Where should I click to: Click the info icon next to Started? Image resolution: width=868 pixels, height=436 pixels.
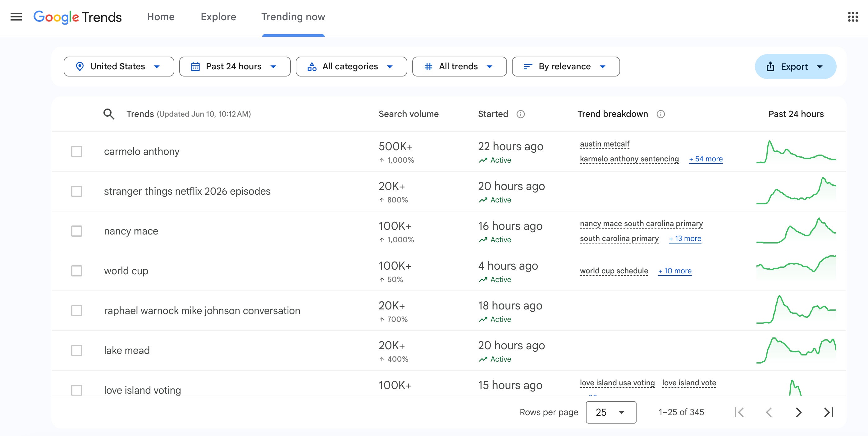click(521, 114)
